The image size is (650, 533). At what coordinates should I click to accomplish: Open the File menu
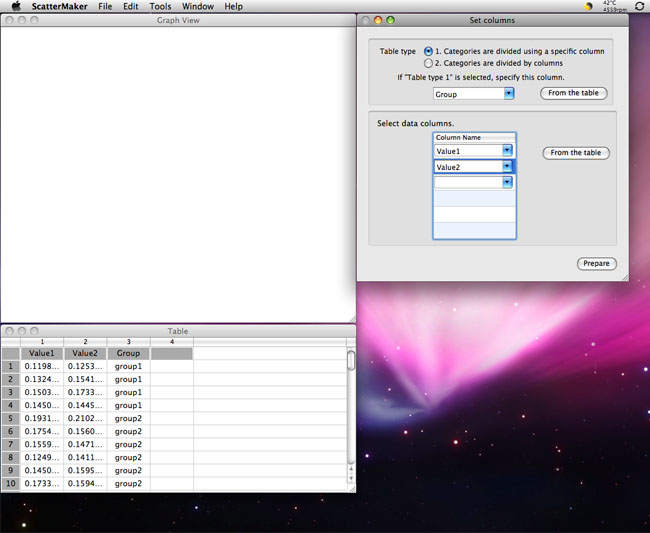pos(105,6)
